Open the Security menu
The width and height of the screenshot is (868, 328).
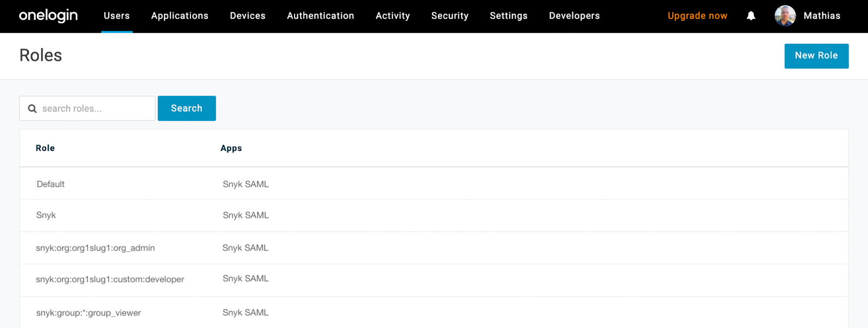tap(450, 16)
